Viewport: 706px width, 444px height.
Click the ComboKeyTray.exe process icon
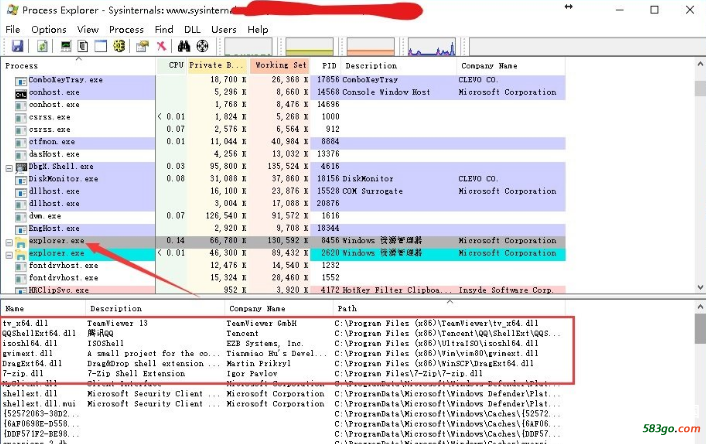tap(21, 81)
